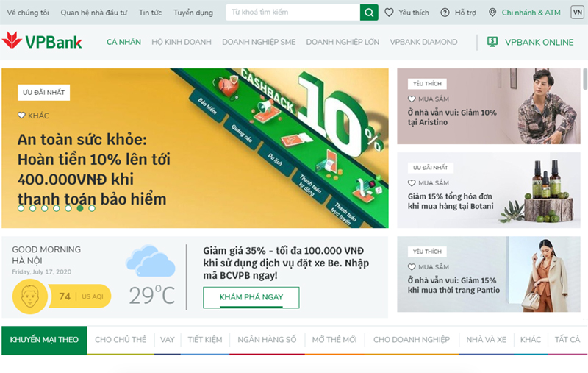The image size is (588, 373).
Task: Like the Botani promotion heart icon
Action: coord(412,183)
